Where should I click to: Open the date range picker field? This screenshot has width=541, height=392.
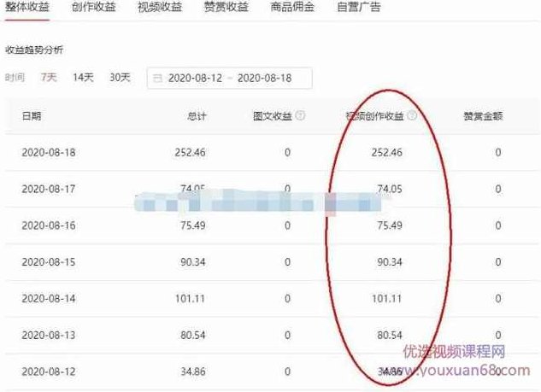click(x=230, y=78)
